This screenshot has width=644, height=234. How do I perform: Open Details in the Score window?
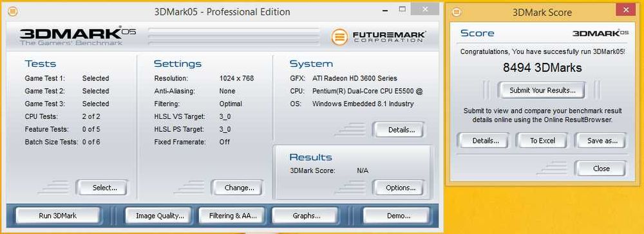pos(483,141)
